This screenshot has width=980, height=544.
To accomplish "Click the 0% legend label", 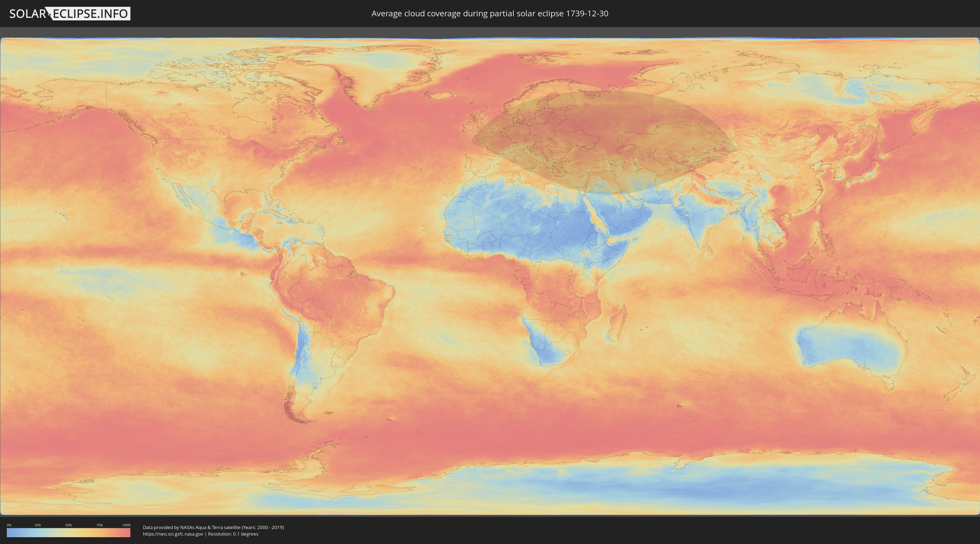I will (x=9, y=525).
